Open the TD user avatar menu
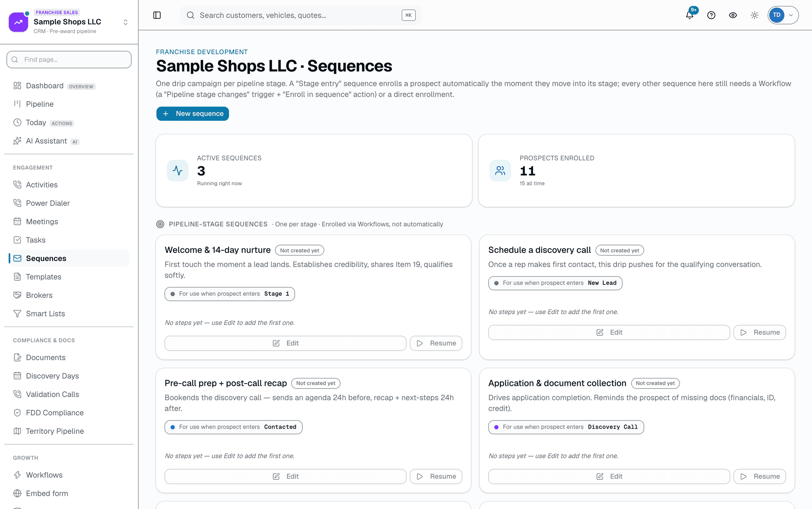The height and width of the screenshot is (509, 812). tap(783, 15)
